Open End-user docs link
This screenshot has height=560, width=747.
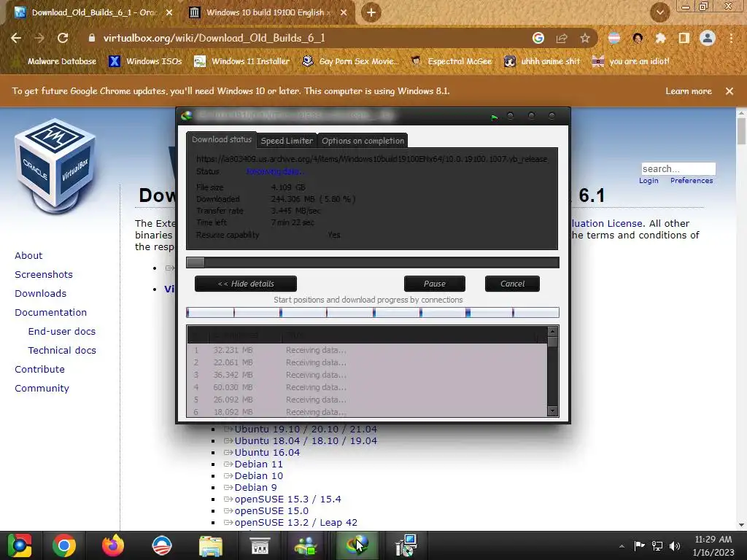coord(62,332)
